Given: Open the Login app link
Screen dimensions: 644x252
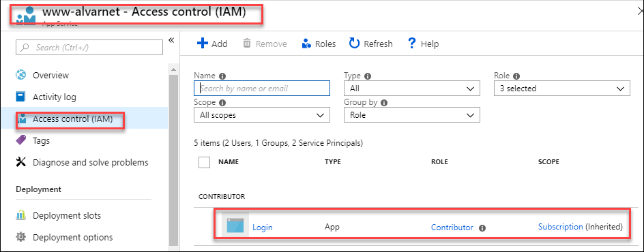Looking at the screenshot, I should pos(263,227).
